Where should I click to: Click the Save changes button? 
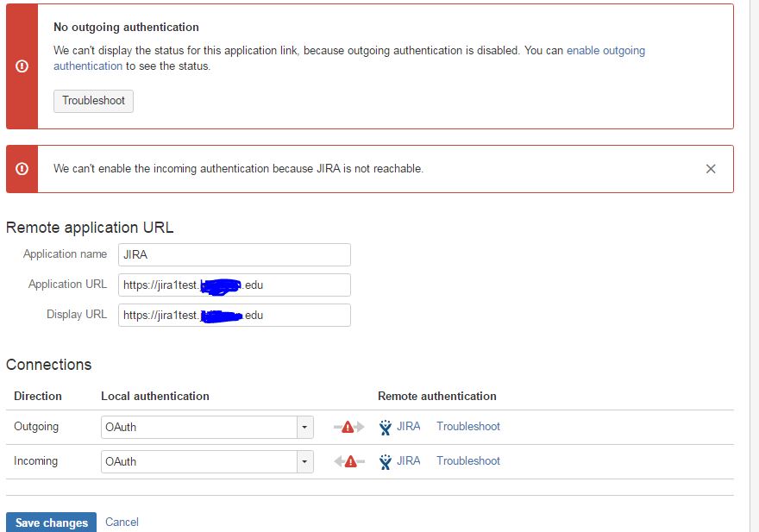coord(51,523)
